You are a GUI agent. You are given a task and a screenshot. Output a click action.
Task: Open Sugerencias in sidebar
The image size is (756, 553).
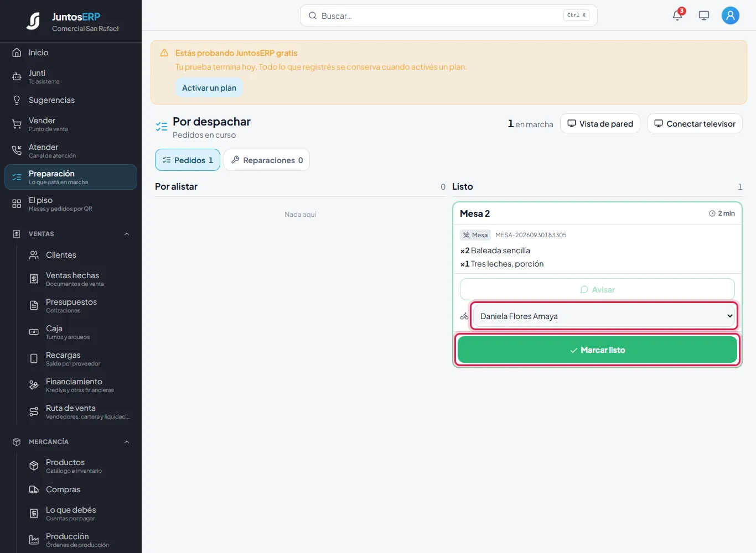tap(71, 100)
